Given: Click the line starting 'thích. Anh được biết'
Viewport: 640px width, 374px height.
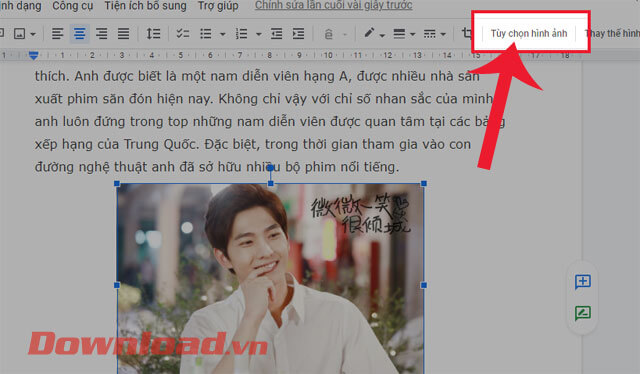Looking at the screenshot, I should (x=257, y=76).
